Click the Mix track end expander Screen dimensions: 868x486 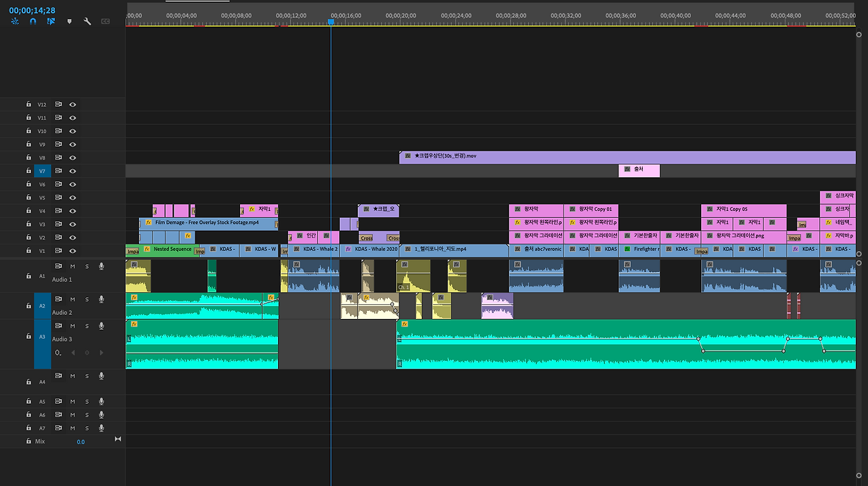click(x=117, y=439)
